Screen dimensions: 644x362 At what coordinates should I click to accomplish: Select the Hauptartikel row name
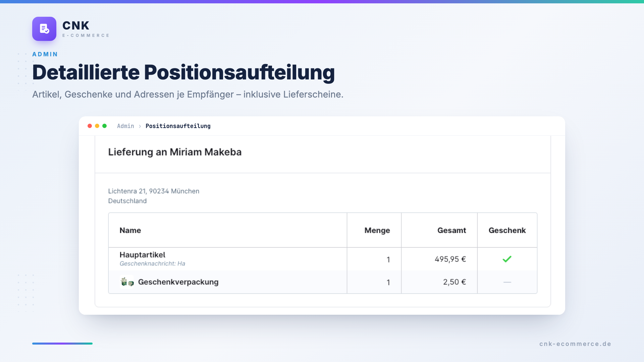click(x=142, y=255)
